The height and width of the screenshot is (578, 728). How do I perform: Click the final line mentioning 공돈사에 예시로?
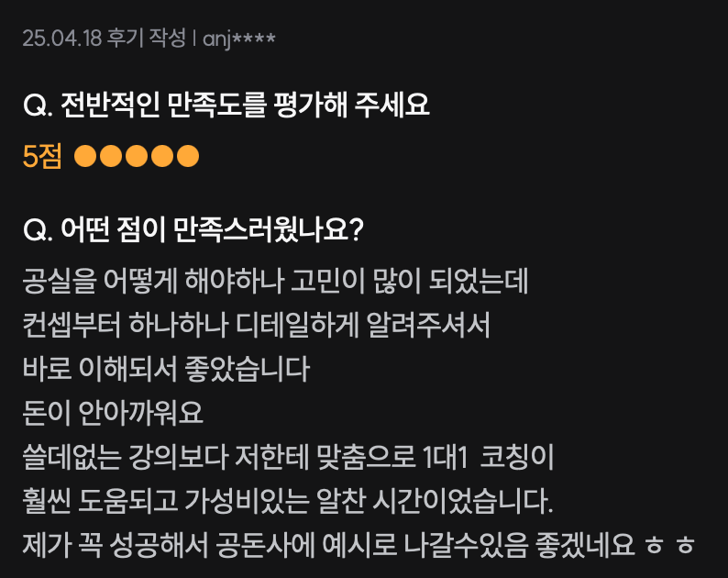pos(358,544)
